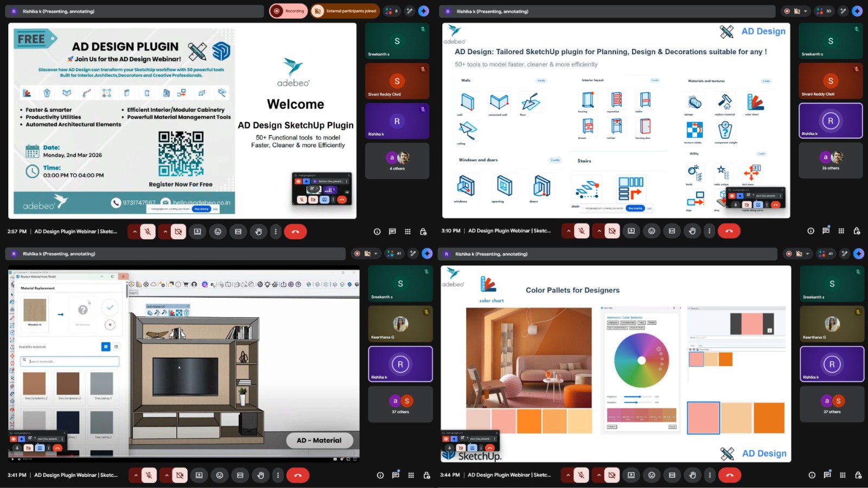The height and width of the screenshot is (488, 868).
Task: Switch to list view in Available materials
Action: (x=116, y=346)
